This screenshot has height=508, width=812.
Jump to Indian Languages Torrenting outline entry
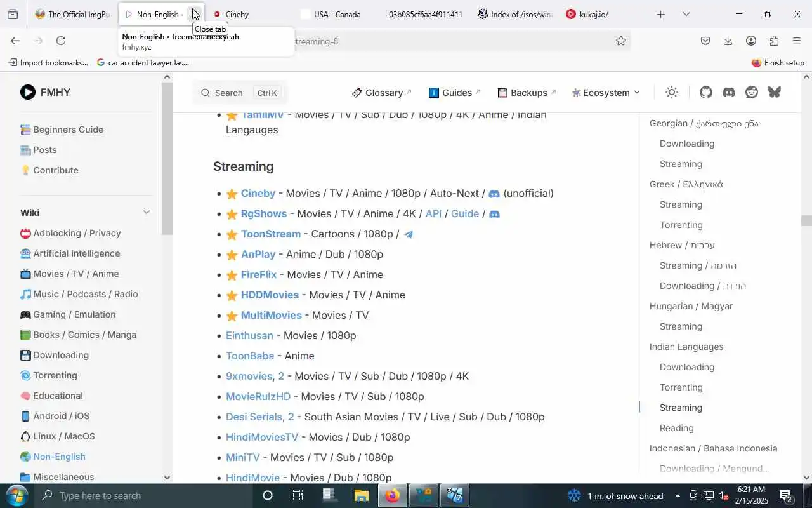681,387
